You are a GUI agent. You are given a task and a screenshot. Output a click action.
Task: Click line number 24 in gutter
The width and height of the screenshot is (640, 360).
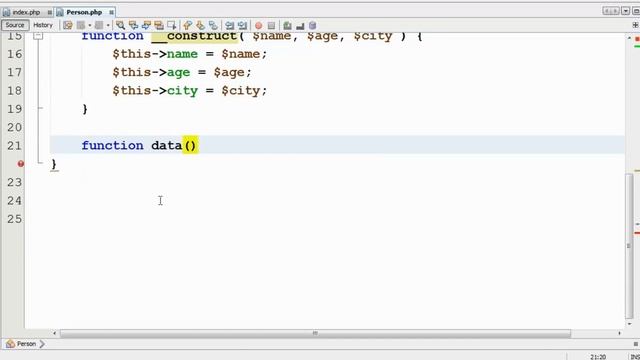14,201
